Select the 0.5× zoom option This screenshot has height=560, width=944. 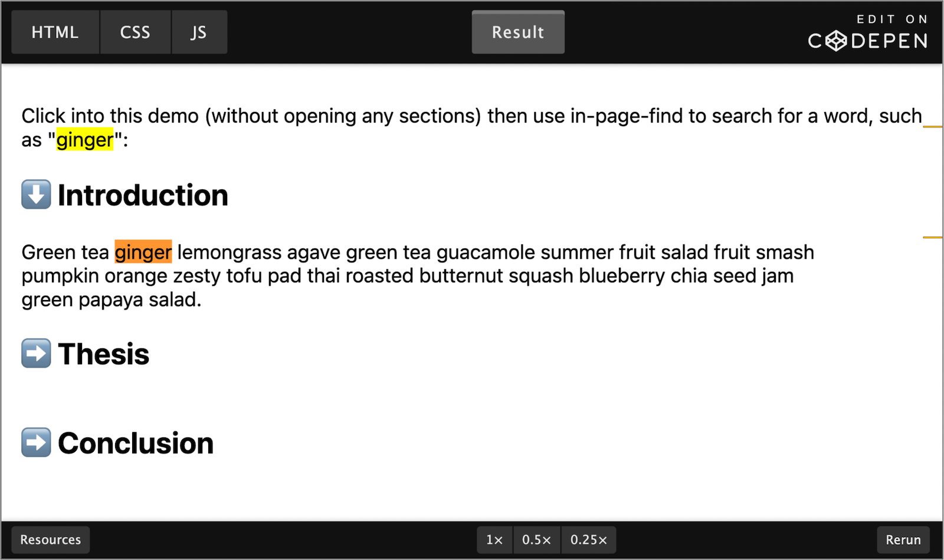(536, 539)
